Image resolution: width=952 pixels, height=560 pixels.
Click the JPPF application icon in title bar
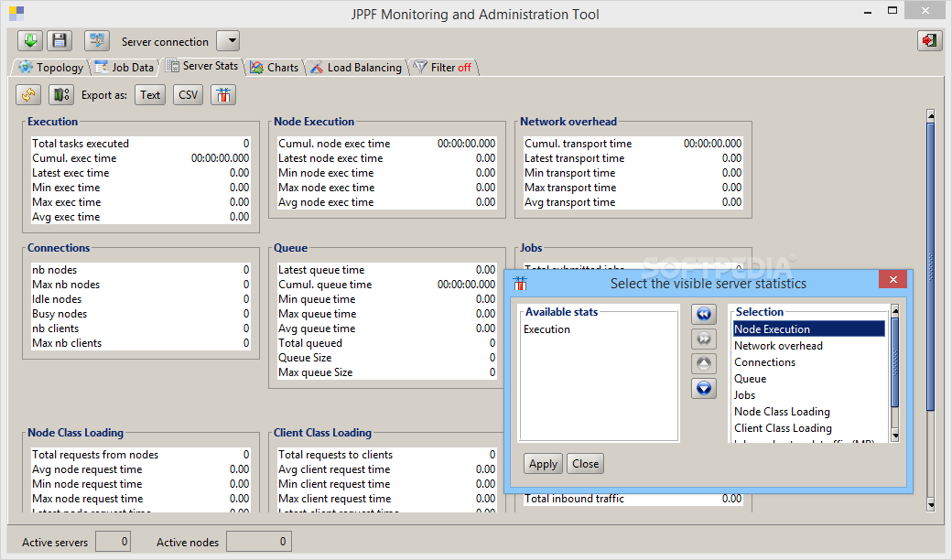(x=16, y=14)
